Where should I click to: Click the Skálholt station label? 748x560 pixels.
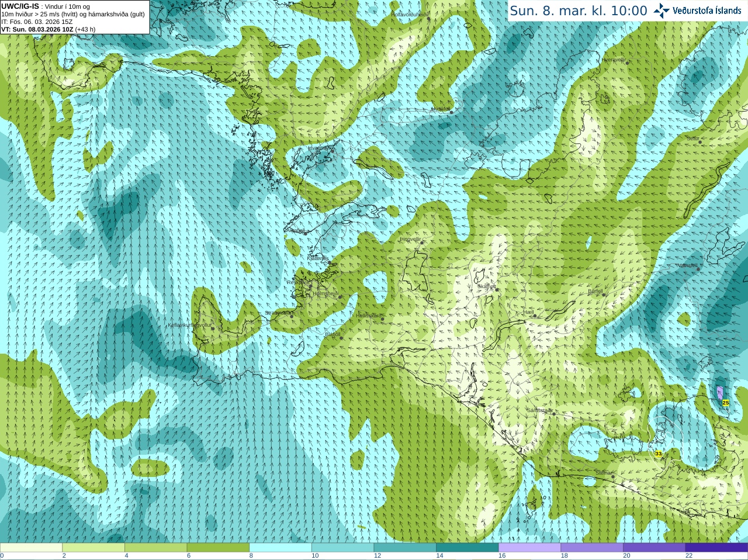(x=486, y=286)
